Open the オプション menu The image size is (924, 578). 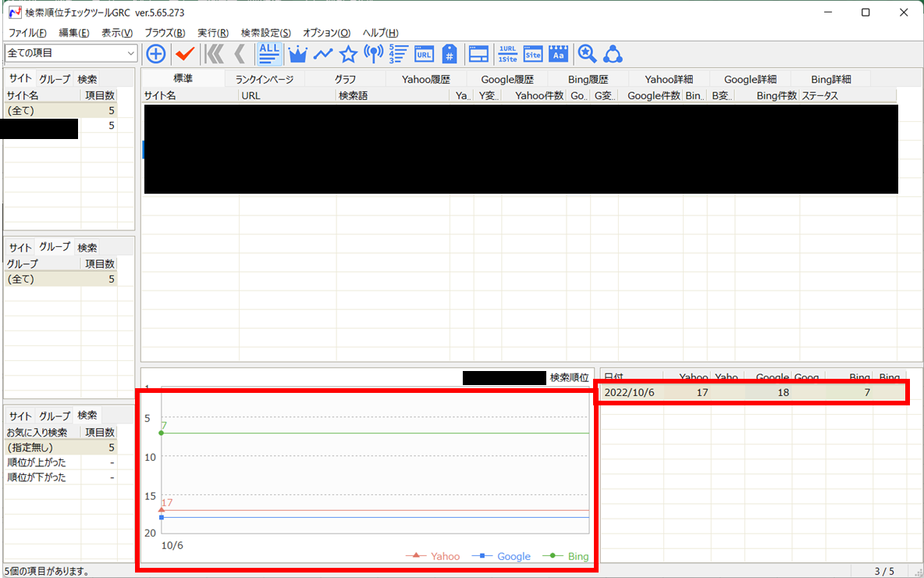326,33
